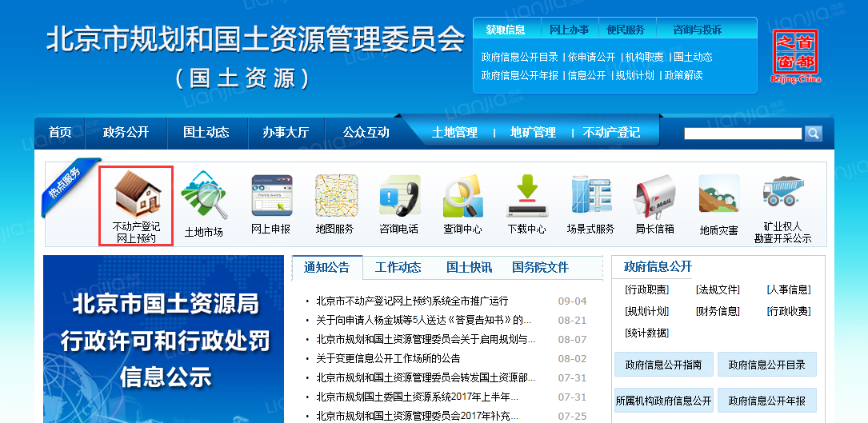
Task: Select the 工作动态 news tab
Action: (x=398, y=268)
